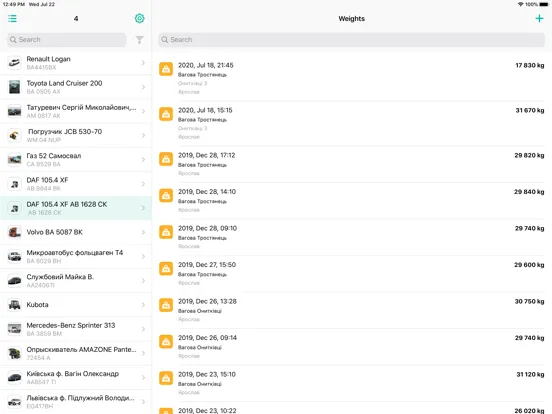This screenshot has height=414, width=552.
Task: Open the list menu icon in sidebar header
Action: (12, 18)
